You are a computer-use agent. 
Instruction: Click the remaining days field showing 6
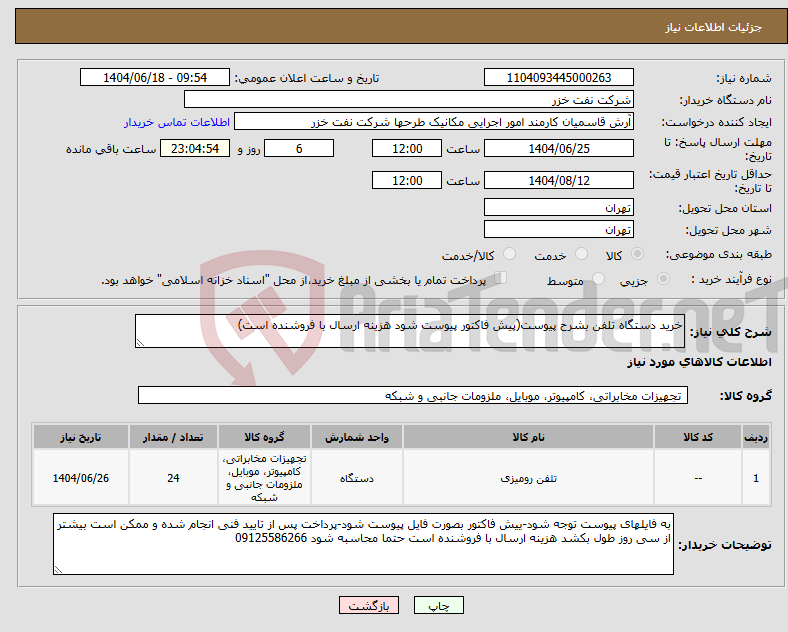tap(299, 148)
